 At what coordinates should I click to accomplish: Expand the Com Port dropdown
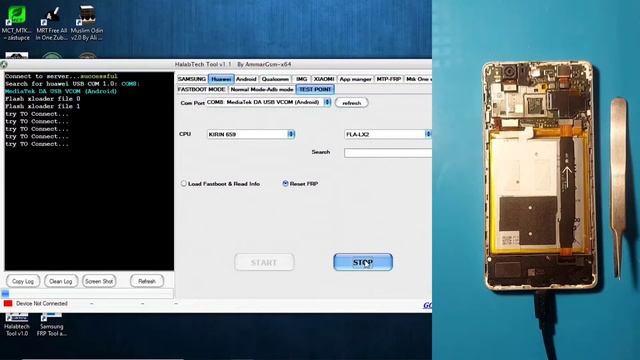coord(327,102)
